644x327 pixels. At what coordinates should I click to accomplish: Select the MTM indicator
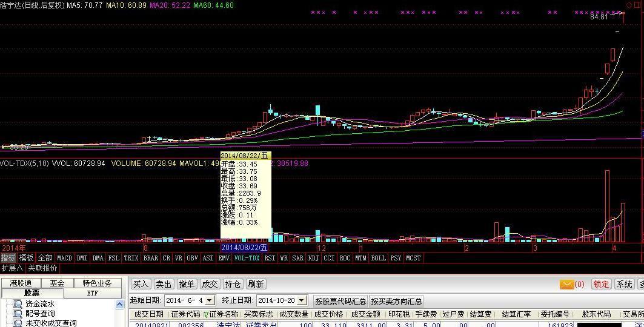point(360,258)
